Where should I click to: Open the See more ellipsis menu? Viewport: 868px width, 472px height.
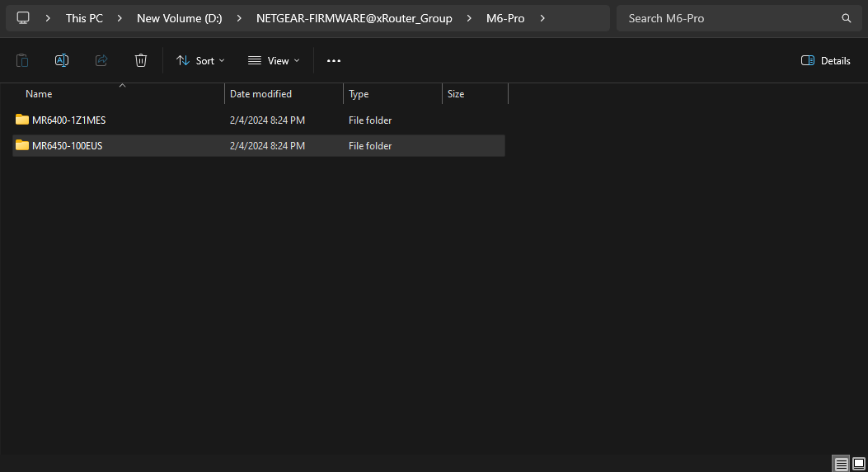(x=334, y=60)
